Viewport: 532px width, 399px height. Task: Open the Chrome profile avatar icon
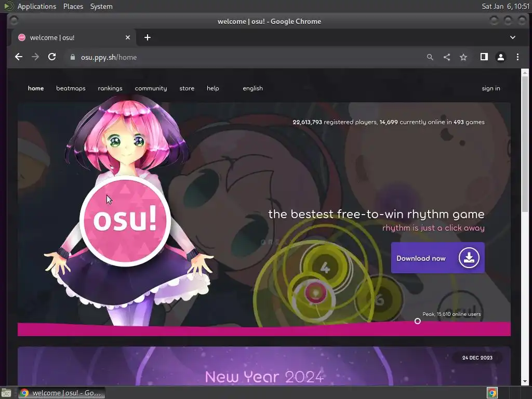[501, 57]
